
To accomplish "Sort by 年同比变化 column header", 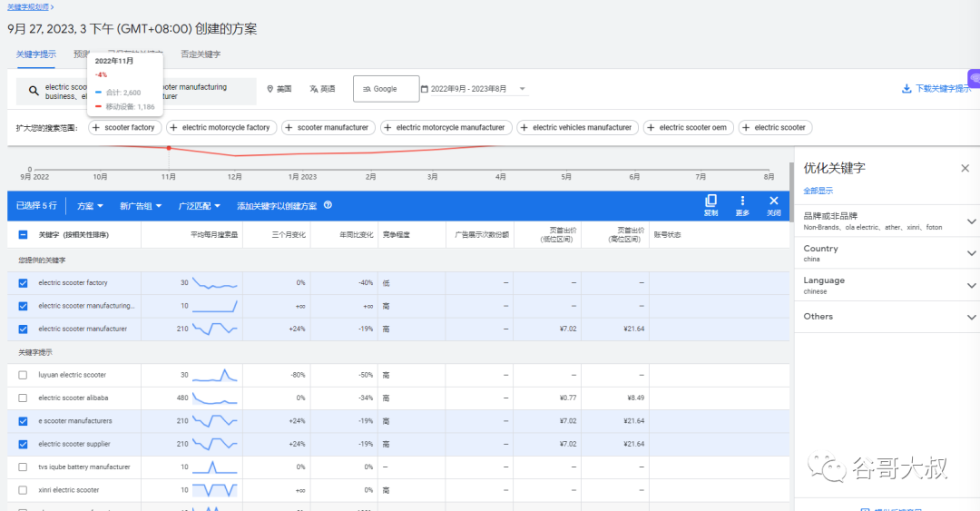I will (x=357, y=234).
